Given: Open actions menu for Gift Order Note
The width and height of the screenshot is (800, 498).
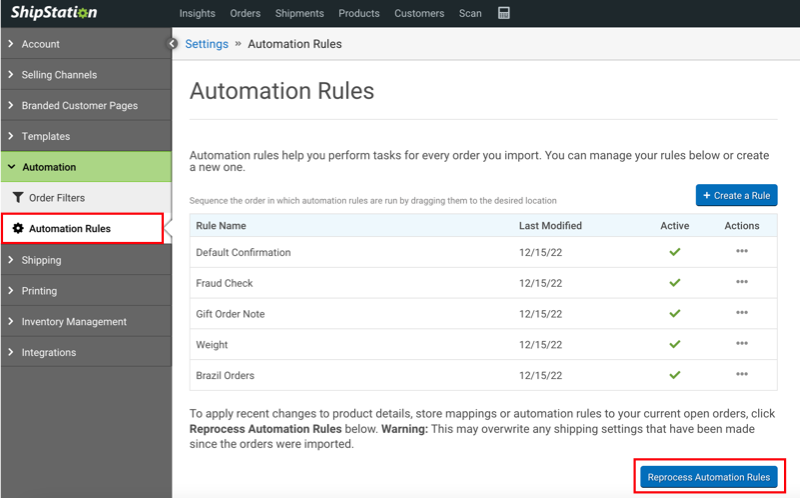Looking at the screenshot, I should (742, 312).
